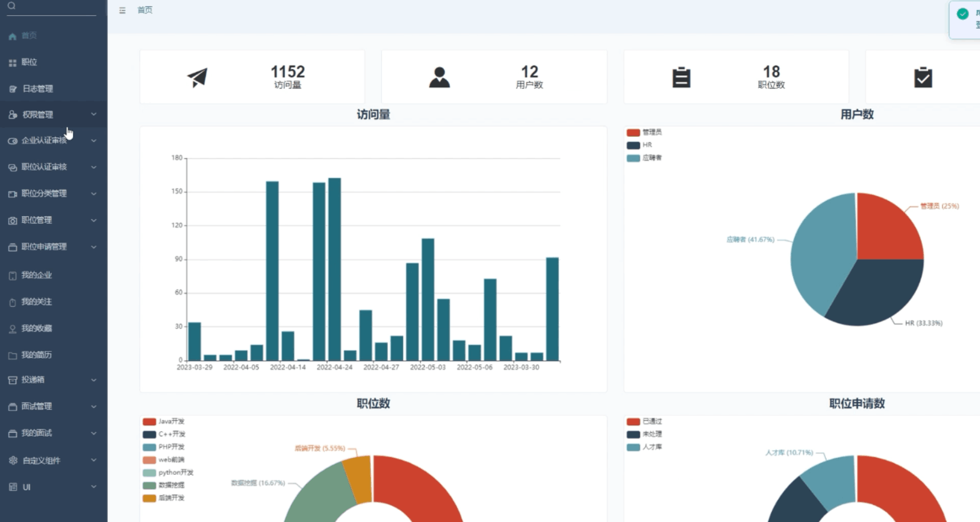
Task: Click the layout icon beside UI
Action: [12, 487]
